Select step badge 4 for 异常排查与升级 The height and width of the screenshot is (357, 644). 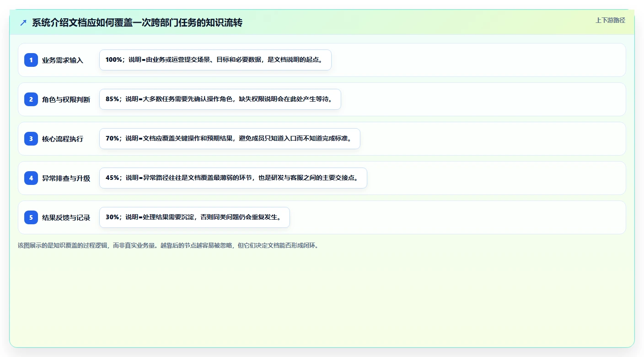tap(31, 178)
